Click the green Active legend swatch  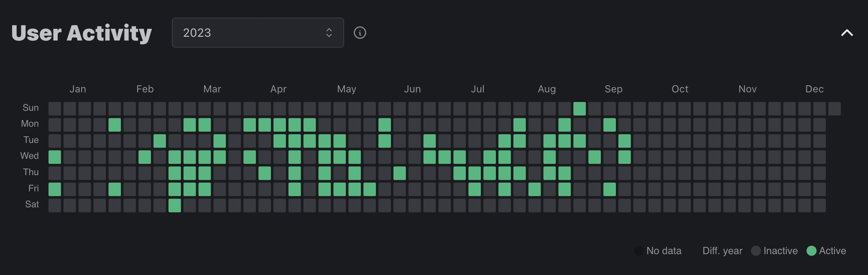pos(811,251)
